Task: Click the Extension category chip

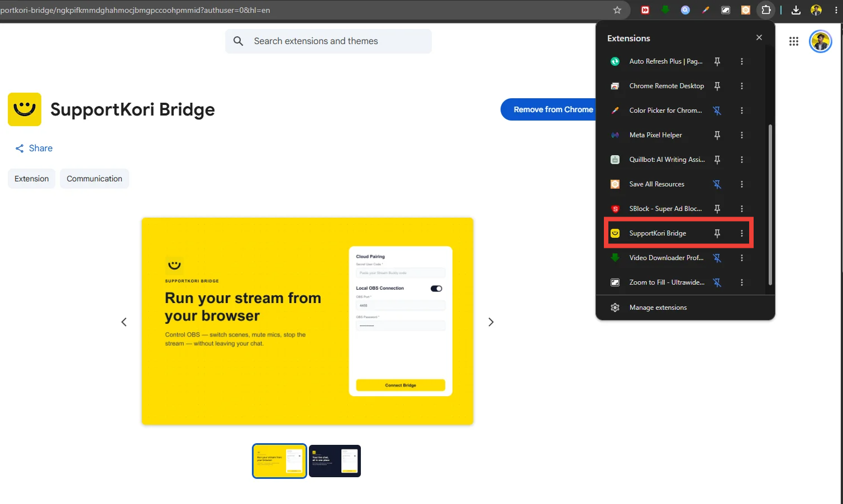Action: (x=32, y=179)
